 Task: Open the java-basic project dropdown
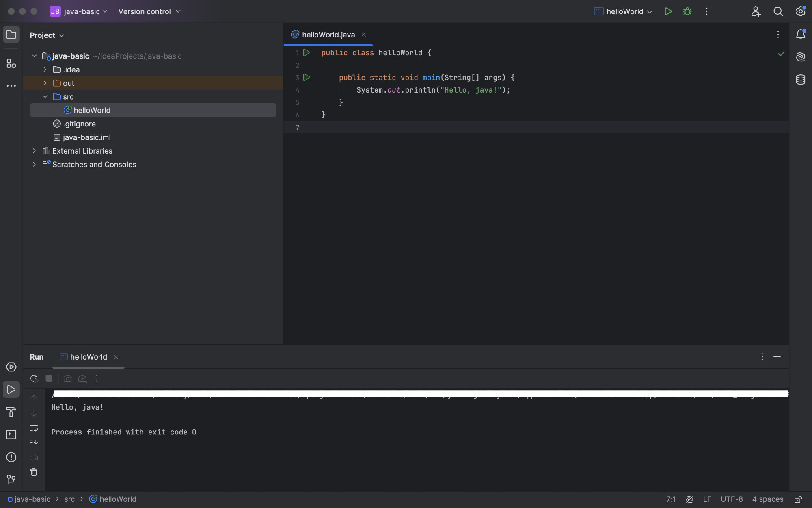[x=79, y=11]
